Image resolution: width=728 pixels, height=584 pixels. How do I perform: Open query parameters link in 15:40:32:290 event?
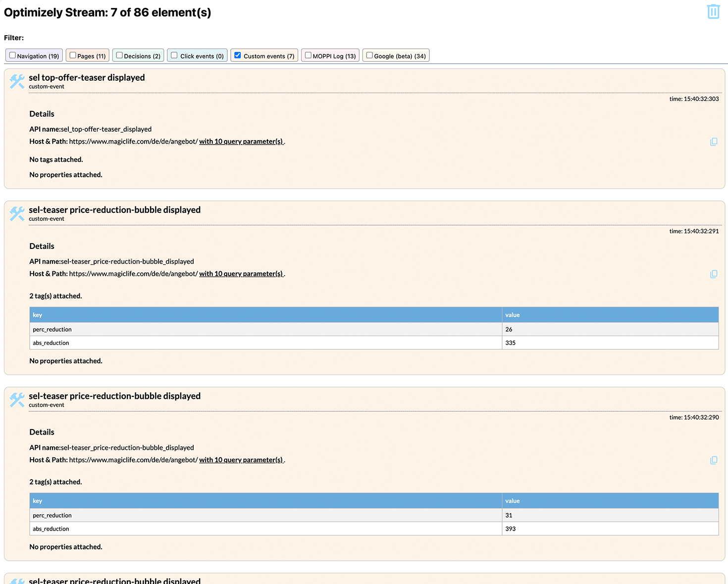[x=241, y=460]
